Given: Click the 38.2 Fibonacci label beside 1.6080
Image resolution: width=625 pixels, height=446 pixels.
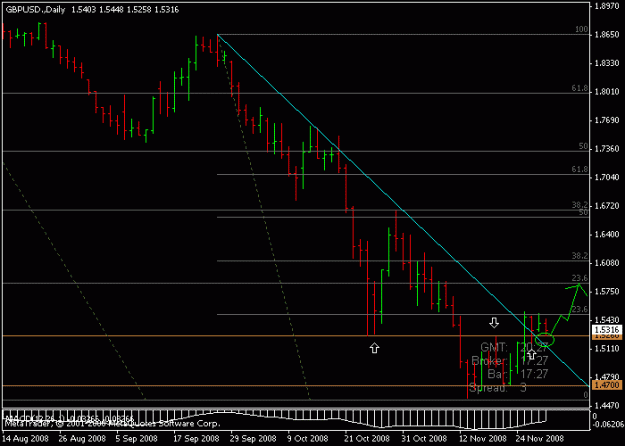Looking at the screenshot, I should coord(580,256).
